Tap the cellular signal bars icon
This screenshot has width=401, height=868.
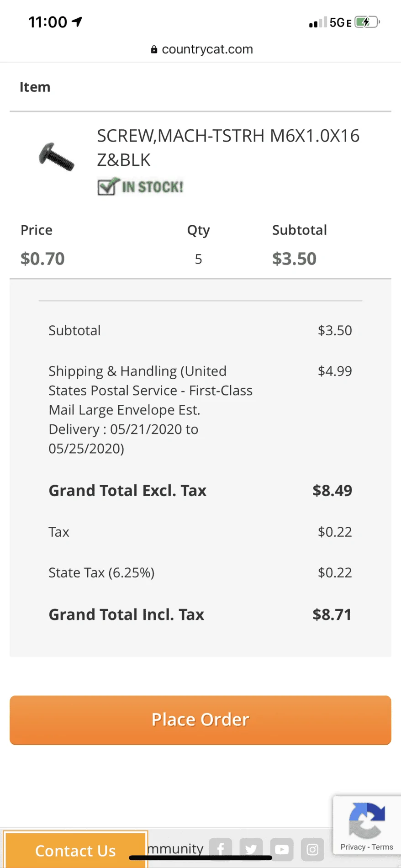tap(318, 22)
